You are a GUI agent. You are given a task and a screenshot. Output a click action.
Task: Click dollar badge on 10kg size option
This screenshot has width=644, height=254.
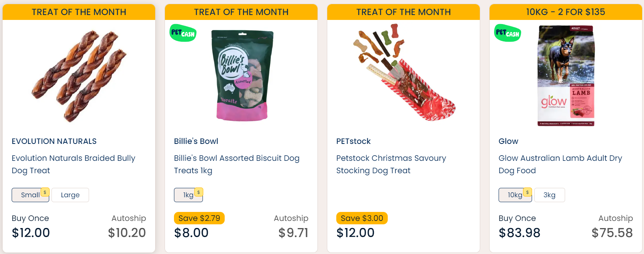[528, 192]
